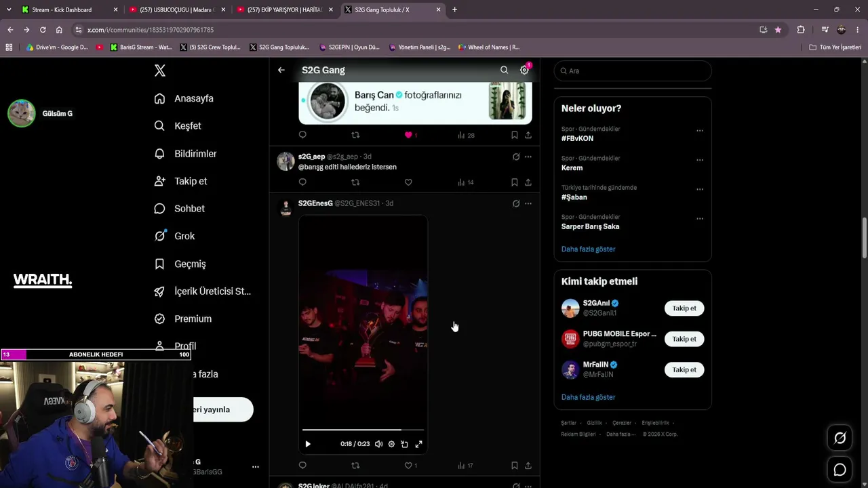Share the s2g_aep post
Image resolution: width=868 pixels, height=488 pixels.
pyautogui.click(x=528, y=182)
